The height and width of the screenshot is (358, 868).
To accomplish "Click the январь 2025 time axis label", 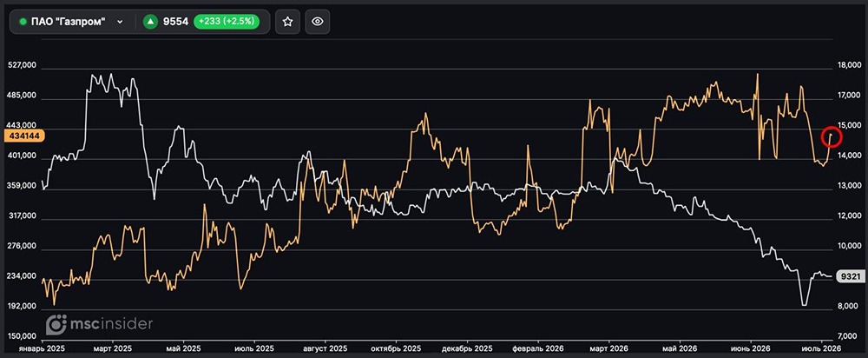I will coord(42,348).
